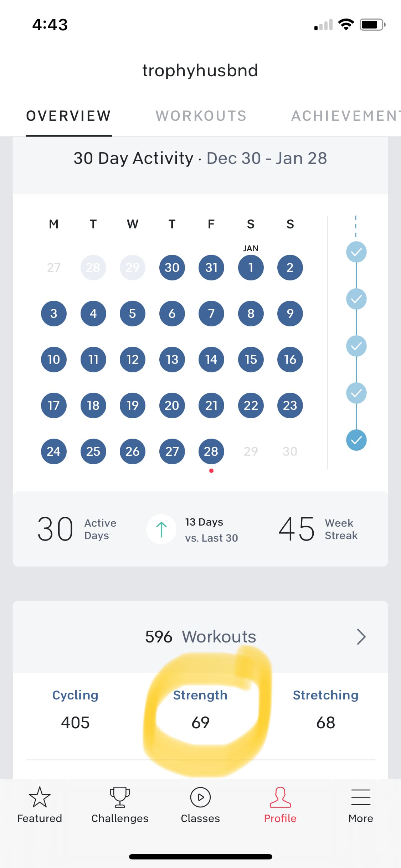Open the Classes play icon
The height and width of the screenshot is (868, 401).
200,797
